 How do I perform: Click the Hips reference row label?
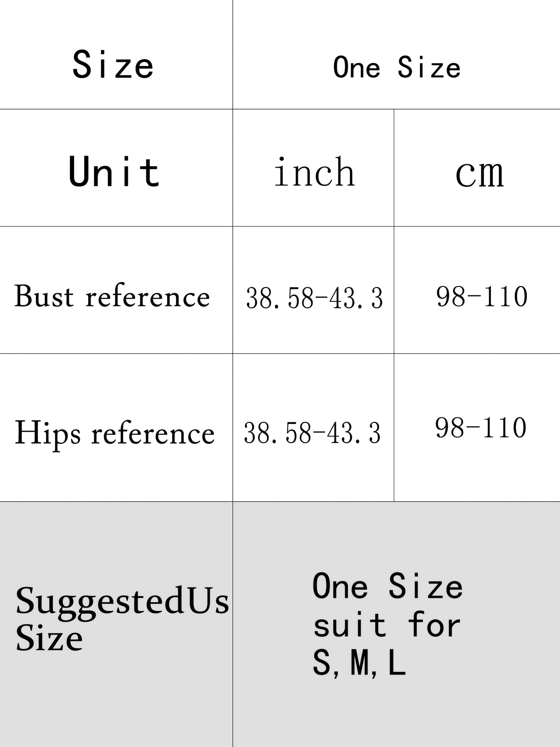114,433
